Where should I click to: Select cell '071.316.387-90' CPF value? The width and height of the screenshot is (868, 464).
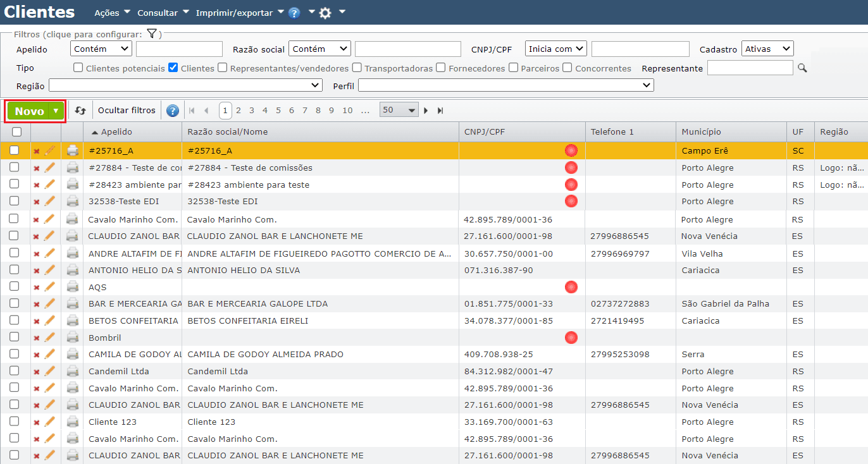(x=499, y=270)
